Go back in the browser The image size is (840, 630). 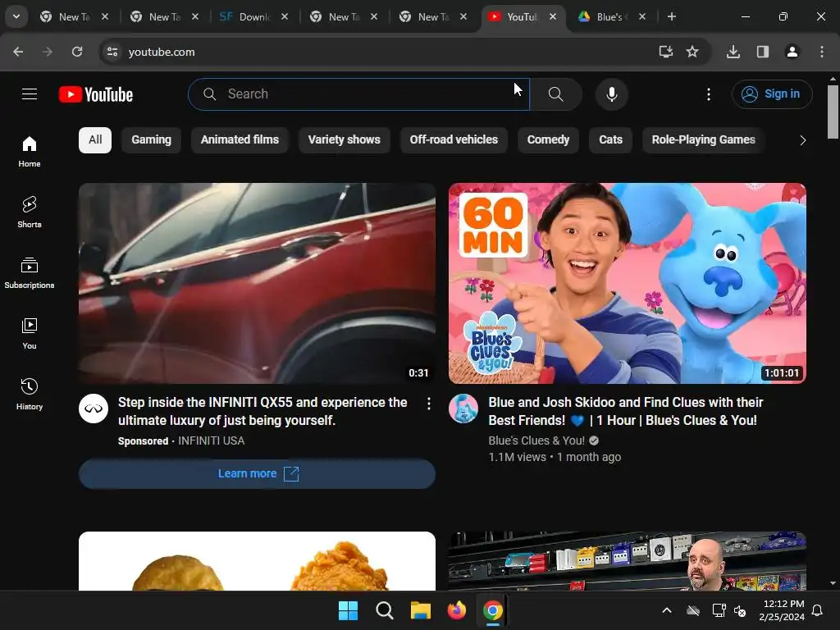18,52
